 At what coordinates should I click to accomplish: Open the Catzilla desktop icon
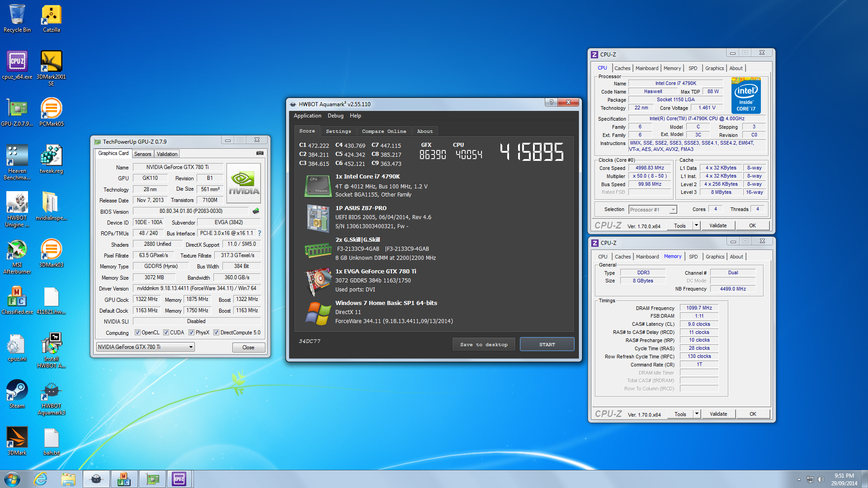(x=52, y=18)
